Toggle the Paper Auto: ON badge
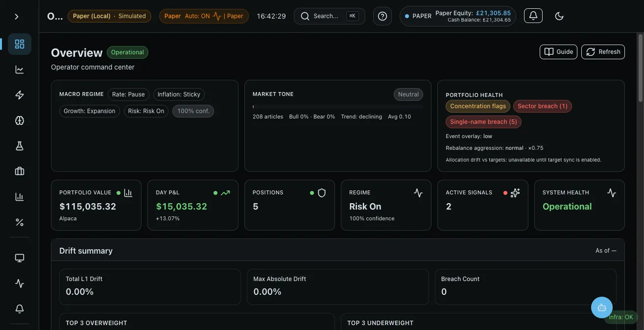 click(204, 16)
